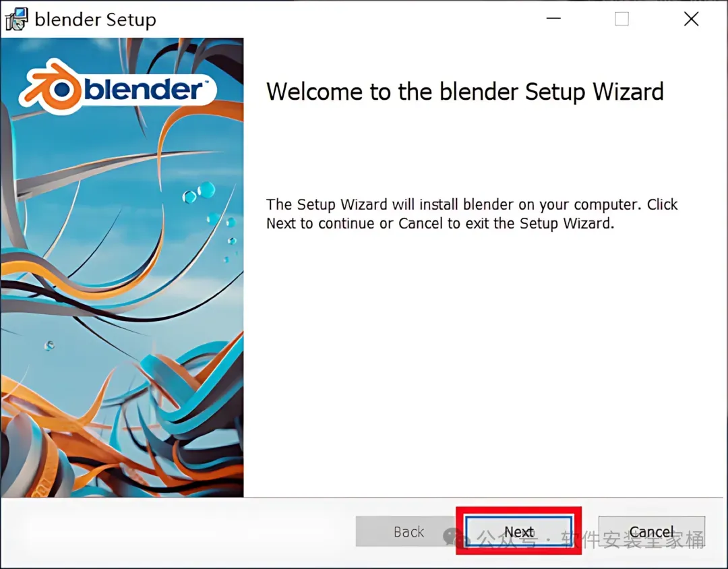
Task: Click the installer icon in the title bar
Action: point(17,19)
